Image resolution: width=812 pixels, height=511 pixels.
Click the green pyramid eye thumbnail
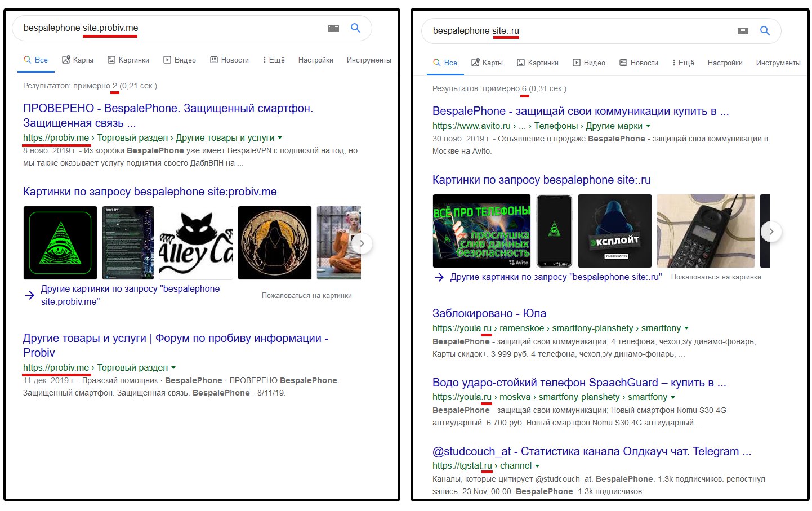click(x=60, y=243)
